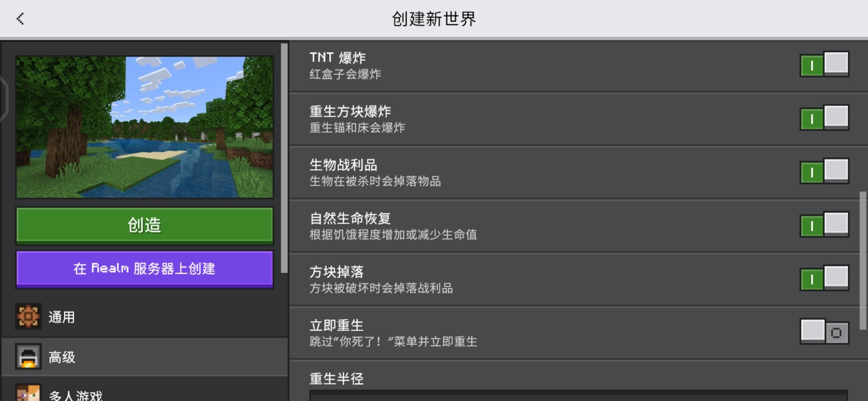Click the furnace icon beside 高级
This screenshot has width=868, height=401.
pos(28,357)
